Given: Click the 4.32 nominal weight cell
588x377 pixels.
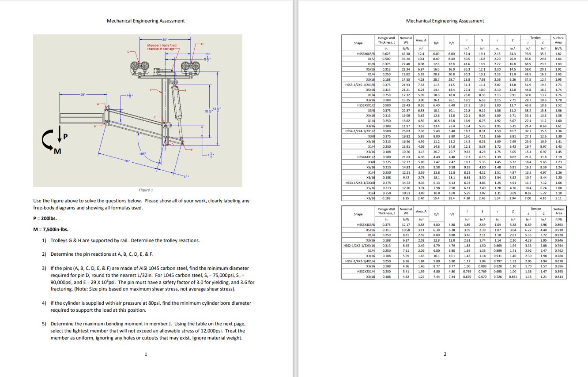Looking at the screenshot, I should tap(405, 276).
